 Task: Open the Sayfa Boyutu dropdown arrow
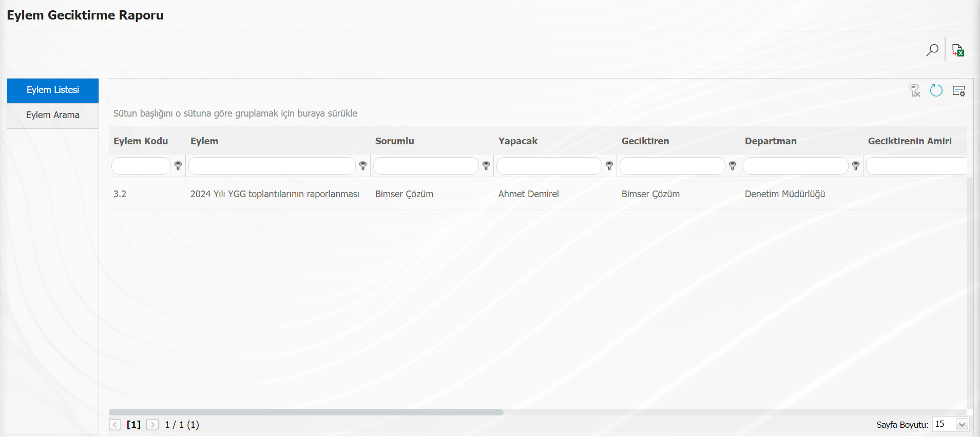tap(962, 425)
